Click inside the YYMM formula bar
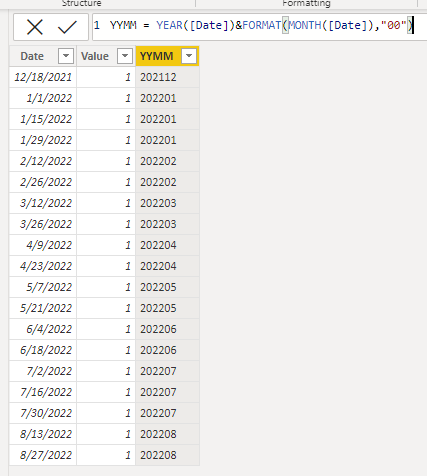Screen dimensions: 427x476 (x=259, y=27)
